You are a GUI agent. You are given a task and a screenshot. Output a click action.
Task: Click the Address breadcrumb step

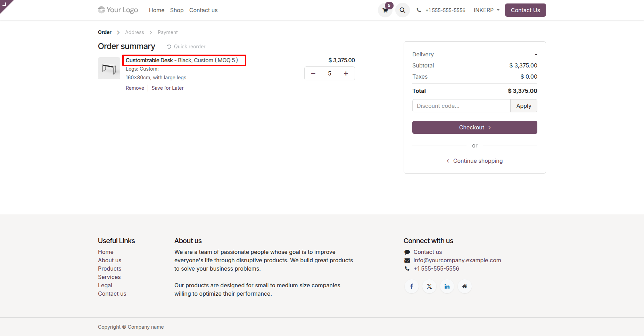(x=134, y=32)
